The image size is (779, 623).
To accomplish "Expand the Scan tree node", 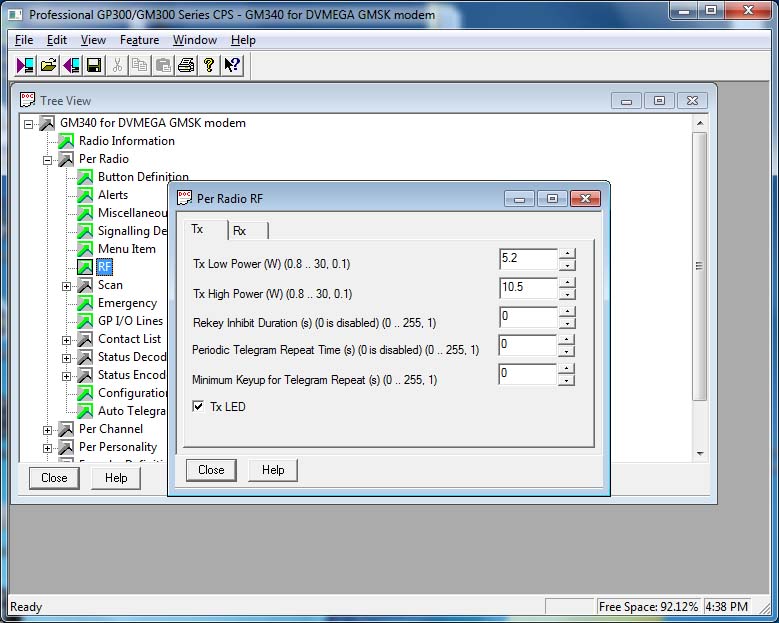I will pyautogui.click(x=66, y=286).
